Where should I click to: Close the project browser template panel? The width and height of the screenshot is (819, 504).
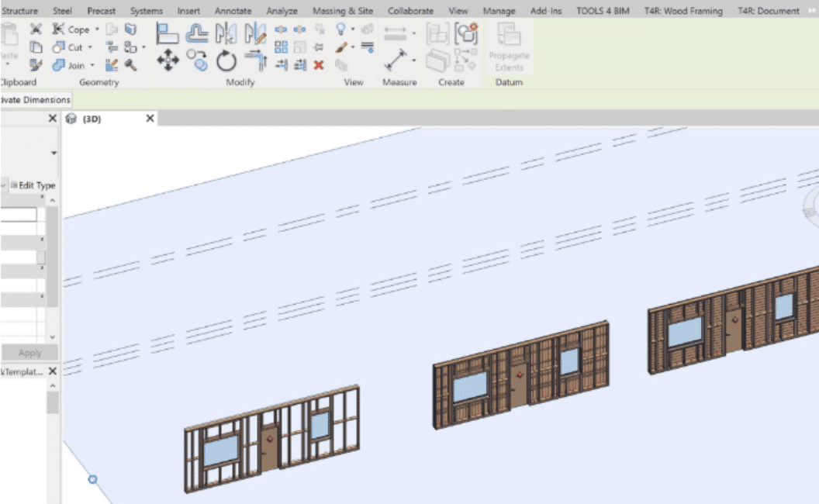point(52,371)
